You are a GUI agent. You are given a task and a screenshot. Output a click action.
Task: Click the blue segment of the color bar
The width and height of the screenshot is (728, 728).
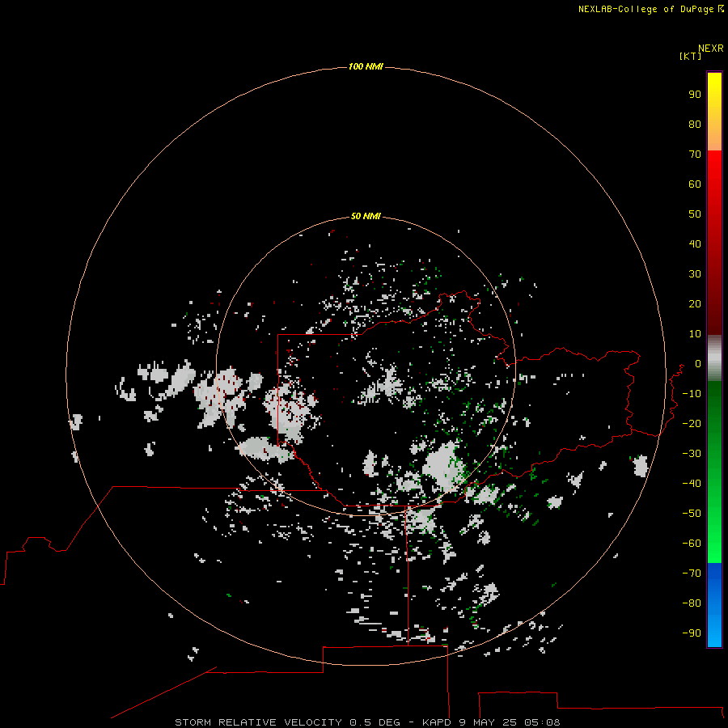click(714, 605)
